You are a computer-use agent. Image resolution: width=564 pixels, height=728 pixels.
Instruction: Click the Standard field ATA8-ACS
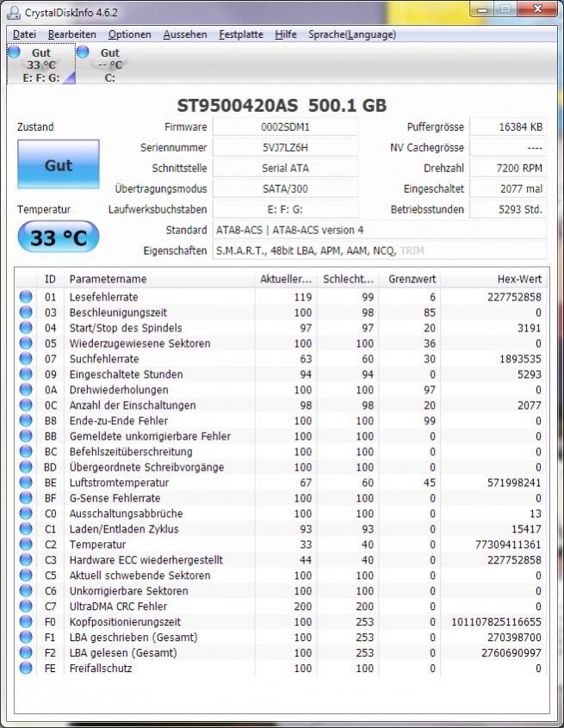pyautogui.click(x=379, y=230)
